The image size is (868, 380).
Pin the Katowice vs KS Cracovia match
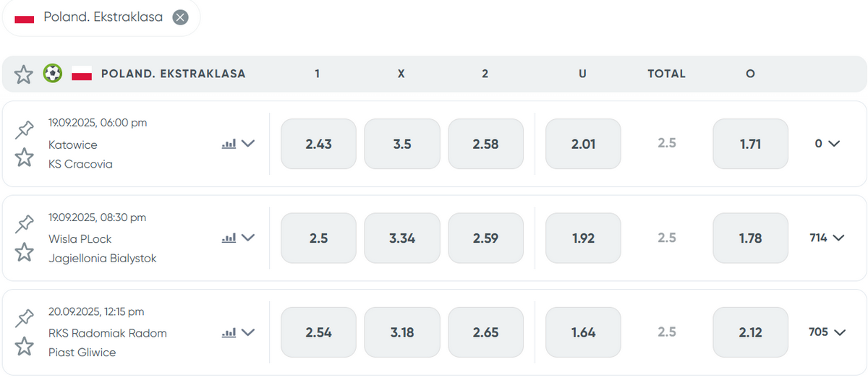(x=25, y=130)
